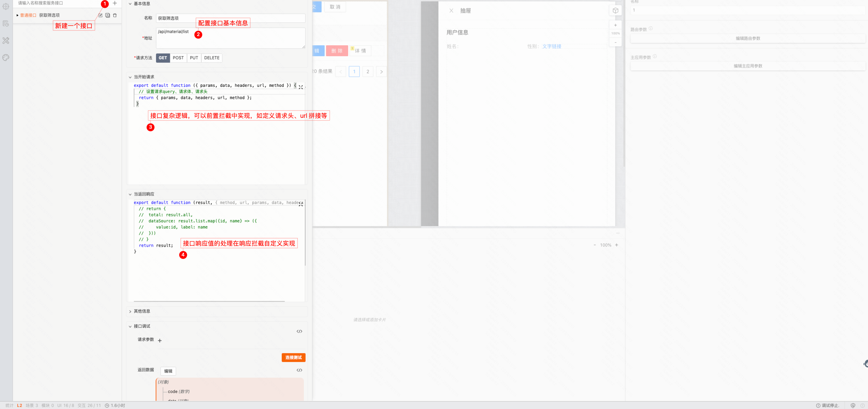Click 编辑主应用参数 button

pos(748,66)
